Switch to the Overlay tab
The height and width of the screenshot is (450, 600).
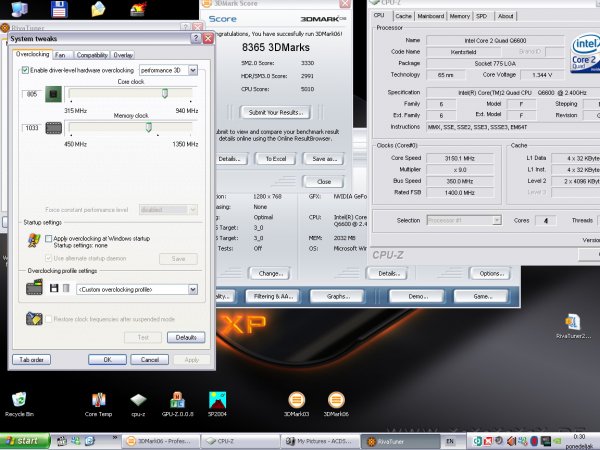[x=123, y=55]
